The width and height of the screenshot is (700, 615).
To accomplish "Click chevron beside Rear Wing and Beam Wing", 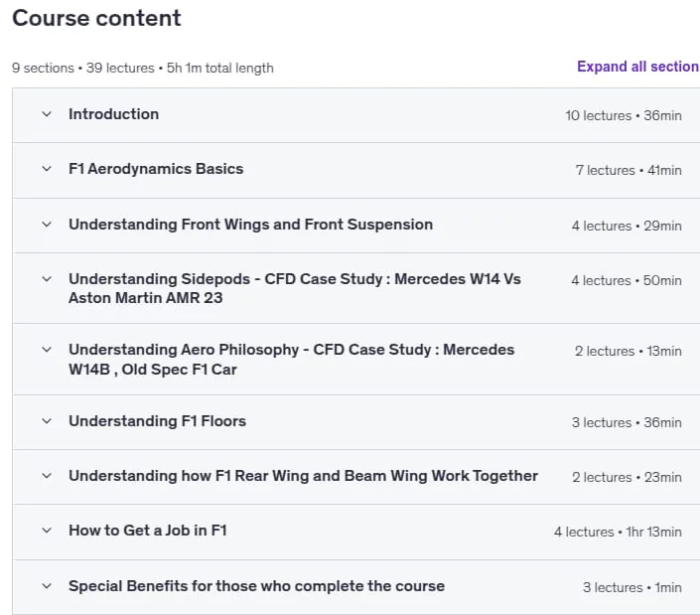I will (x=47, y=476).
